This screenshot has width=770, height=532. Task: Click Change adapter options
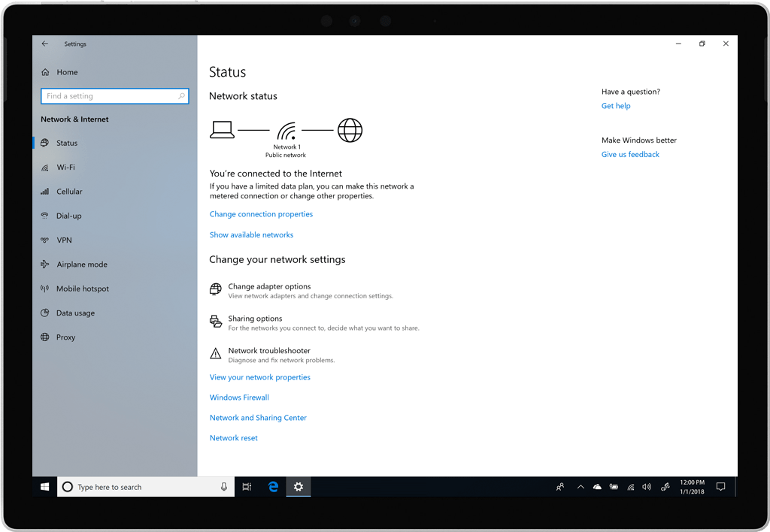pyautogui.click(x=269, y=286)
